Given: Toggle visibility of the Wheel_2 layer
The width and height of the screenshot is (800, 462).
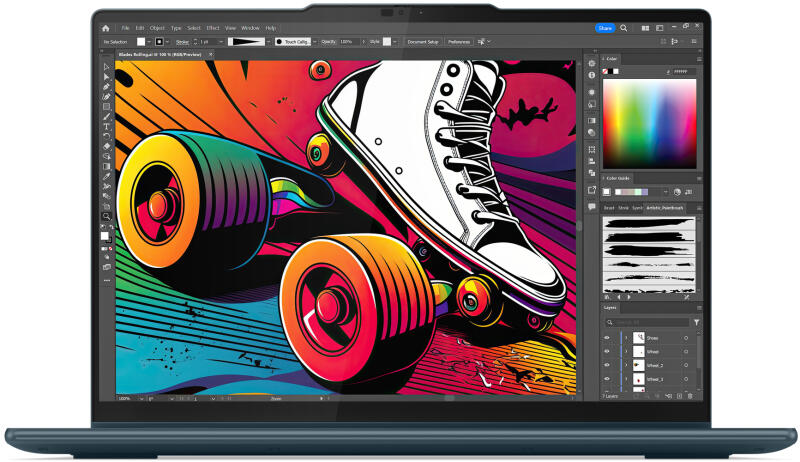Looking at the screenshot, I should tap(606, 366).
